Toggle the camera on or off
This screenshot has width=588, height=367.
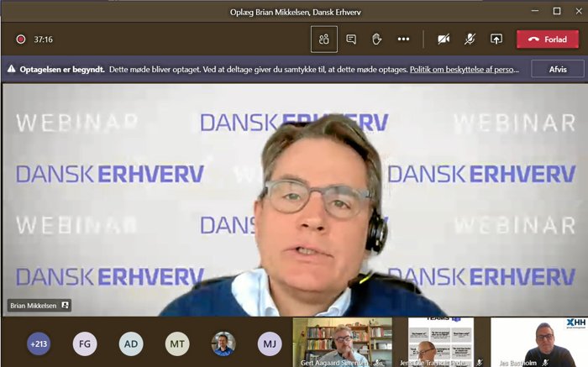pos(443,39)
